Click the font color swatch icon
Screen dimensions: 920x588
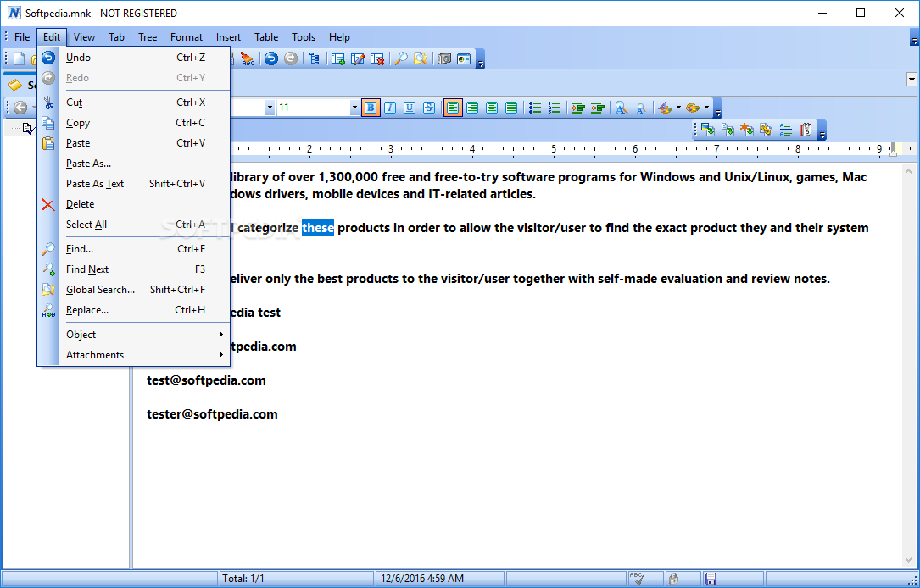point(665,108)
